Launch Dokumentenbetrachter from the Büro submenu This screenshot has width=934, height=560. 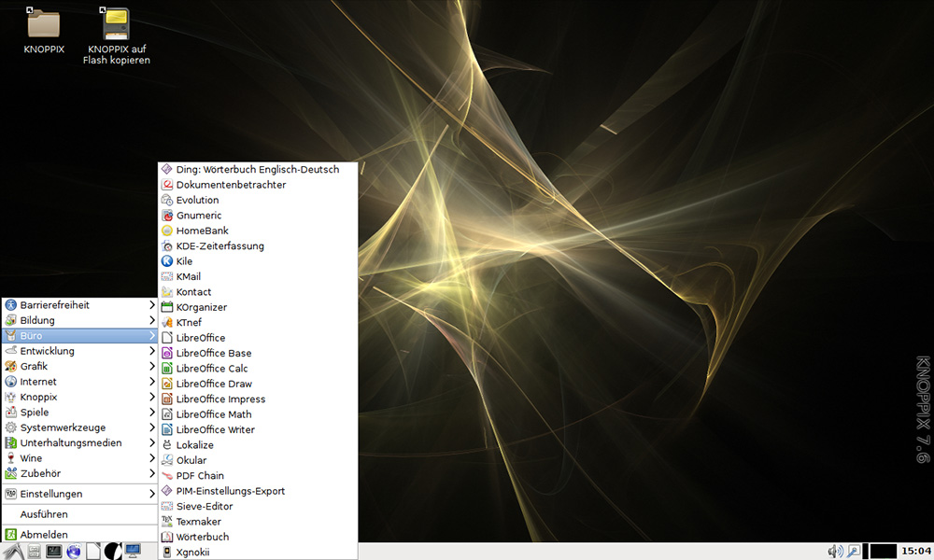pos(258,185)
